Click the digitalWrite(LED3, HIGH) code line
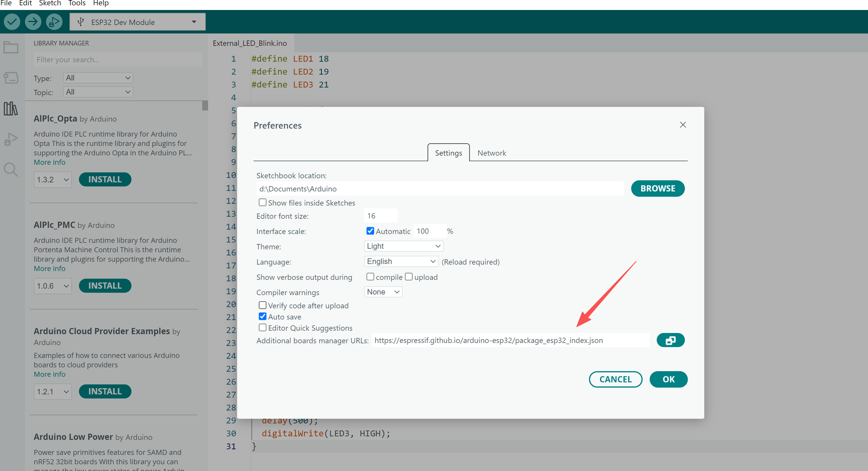This screenshot has height=471, width=868. (x=326, y=433)
